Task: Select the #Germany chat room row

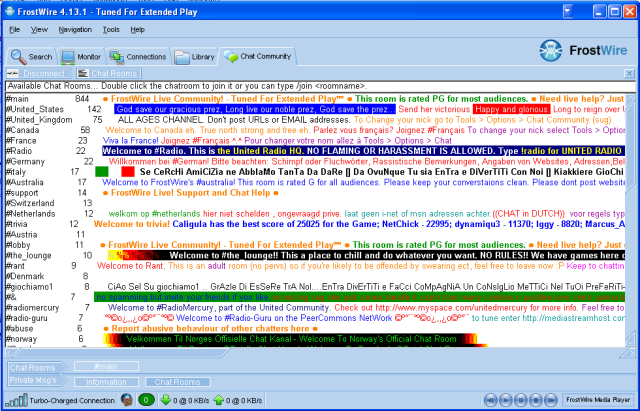Action: coord(315,162)
